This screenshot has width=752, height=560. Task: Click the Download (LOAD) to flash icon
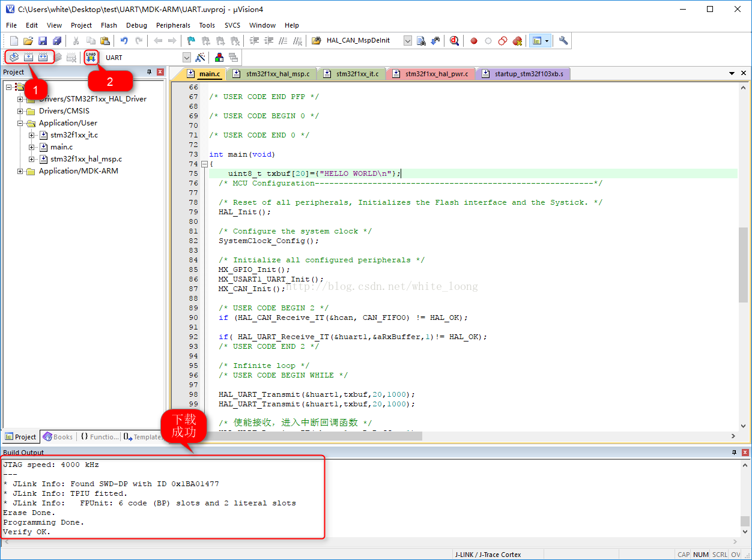tap(91, 57)
